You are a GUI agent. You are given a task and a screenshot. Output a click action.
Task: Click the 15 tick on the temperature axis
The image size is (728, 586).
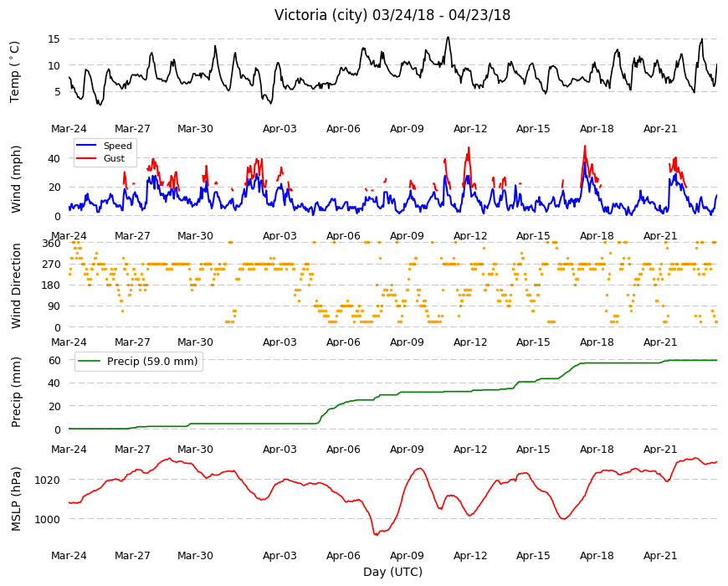click(54, 39)
